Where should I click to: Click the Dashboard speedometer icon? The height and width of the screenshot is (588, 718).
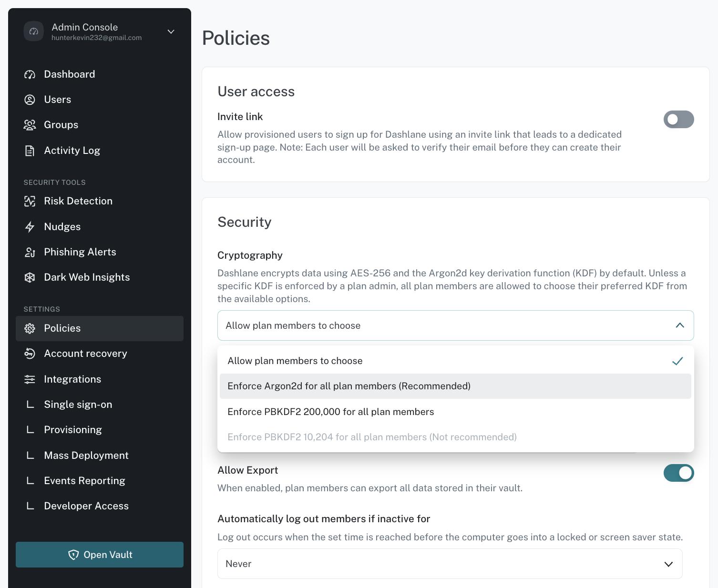(30, 74)
